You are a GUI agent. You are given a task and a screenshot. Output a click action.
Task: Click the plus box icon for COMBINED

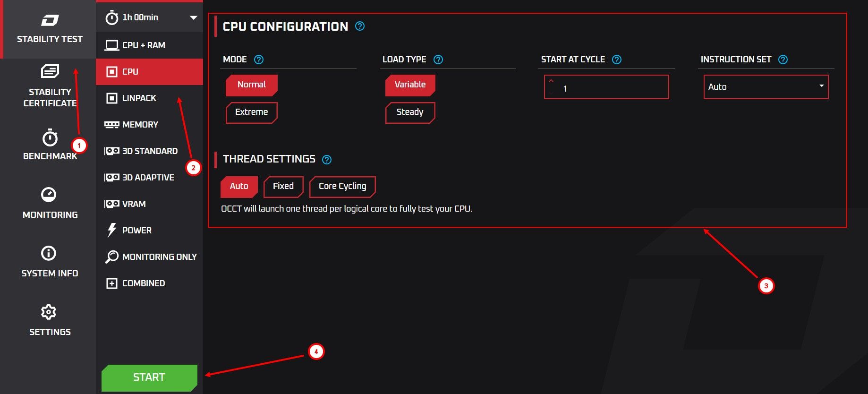click(112, 283)
